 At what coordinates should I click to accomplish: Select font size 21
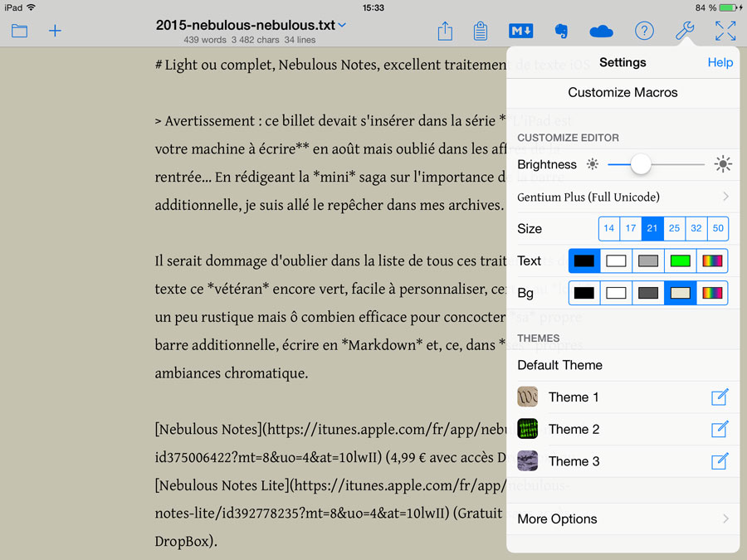click(x=652, y=228)
